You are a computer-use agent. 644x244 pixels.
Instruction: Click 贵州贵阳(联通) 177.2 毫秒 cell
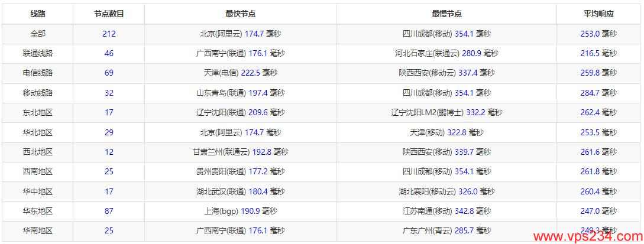(x=241, y=171)
